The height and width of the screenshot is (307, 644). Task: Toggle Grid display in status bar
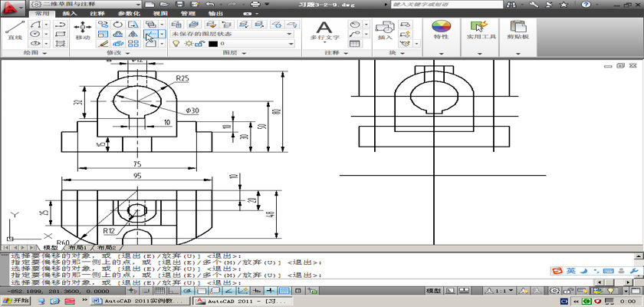click(159, 291)
